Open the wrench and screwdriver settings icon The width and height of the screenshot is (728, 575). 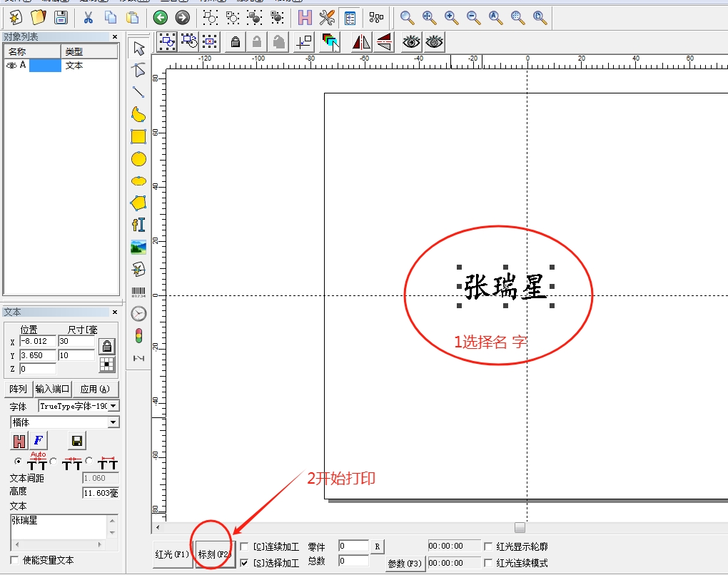(x=328, y=18)
